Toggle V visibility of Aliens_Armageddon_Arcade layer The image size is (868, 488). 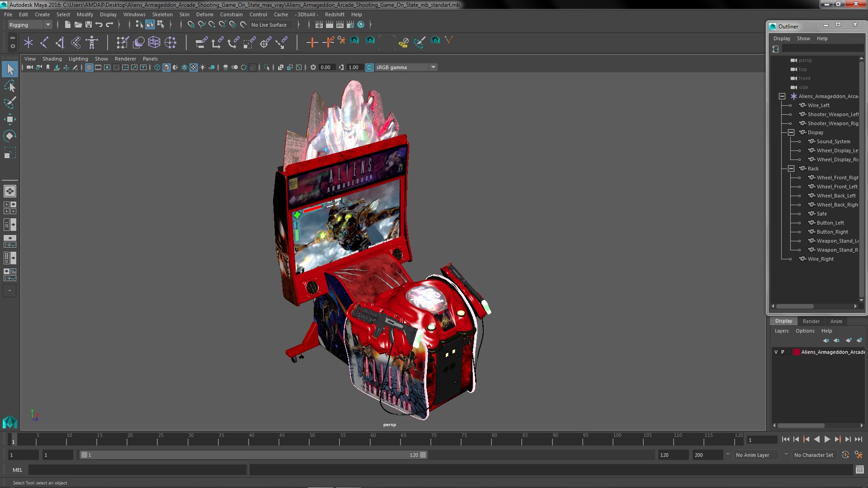[776, 352]
